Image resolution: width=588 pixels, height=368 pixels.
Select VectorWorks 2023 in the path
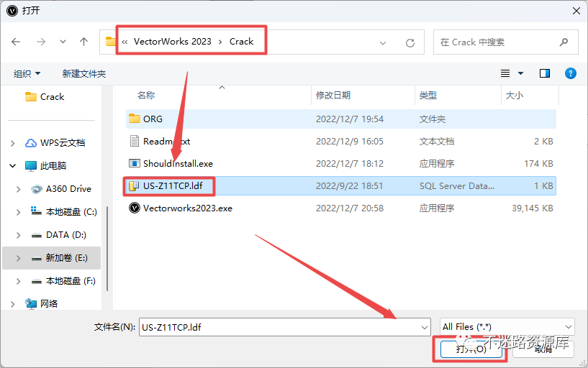pyautogui.click(x=173, y=42)
